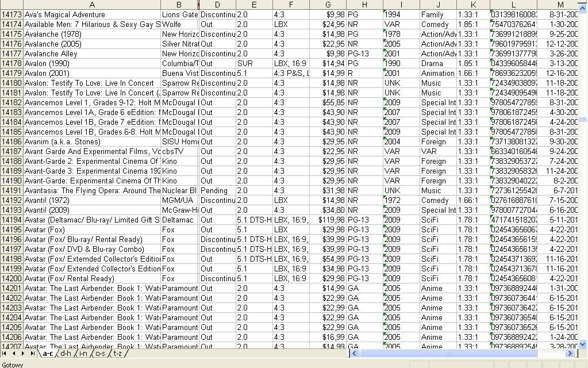Viewport: 588px width, 368px height.
Task: Click cell 'Avatar (Fox)'
Action: [92, 229]
